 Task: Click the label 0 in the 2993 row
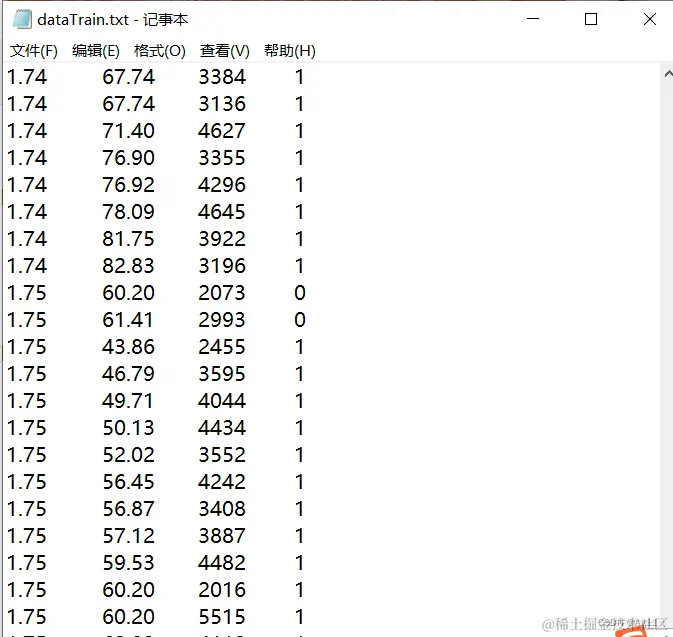point(300,320)
